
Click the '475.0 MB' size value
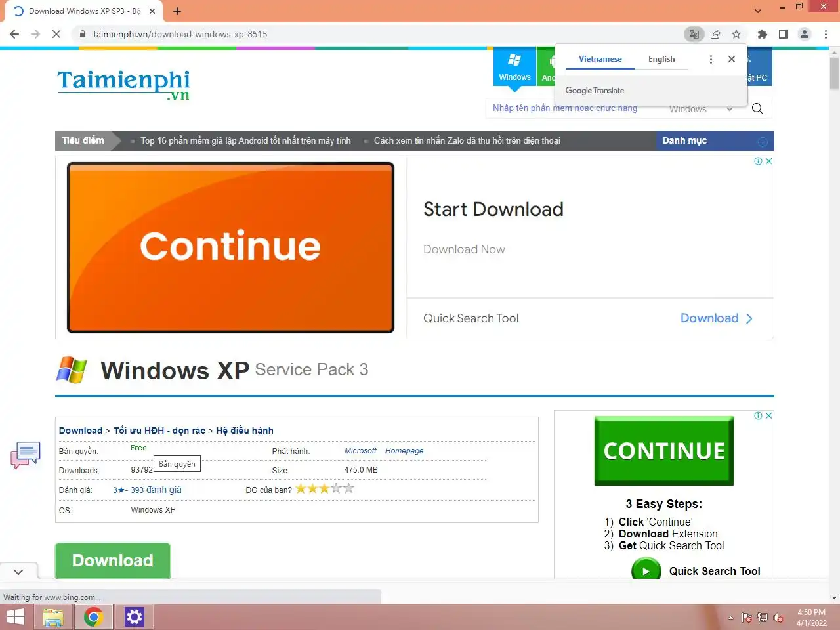pyautogui.click(x=361, y=470)
